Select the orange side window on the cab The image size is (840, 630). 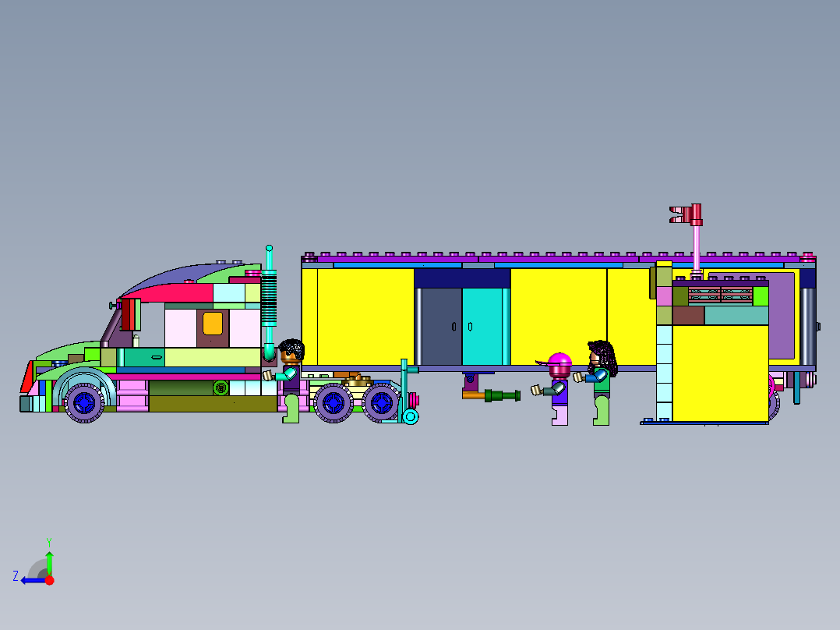pos(213,324)
